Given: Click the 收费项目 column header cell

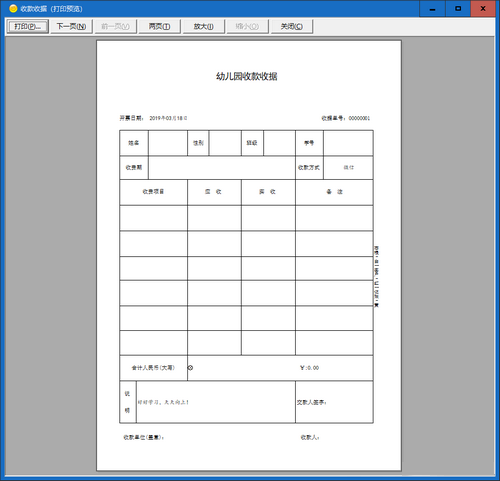Looking at the screenshot, I should click(x=153, y=192).
